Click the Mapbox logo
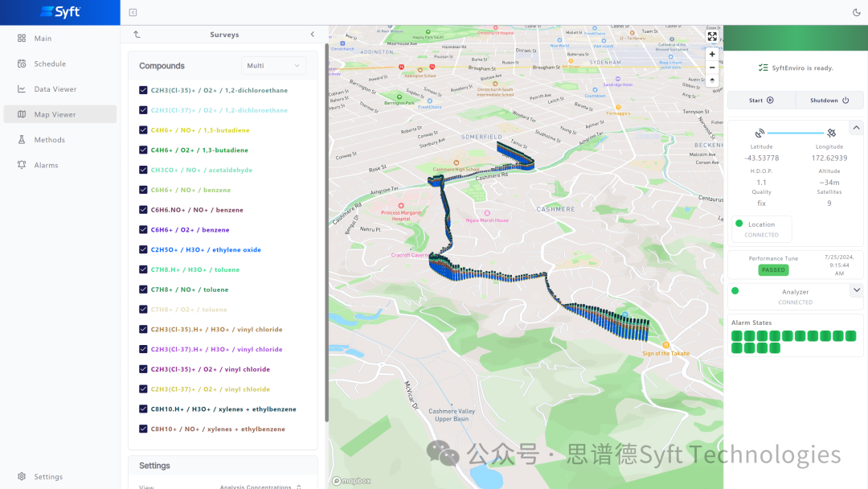868x489 pixels. click(x=351, y=481)
